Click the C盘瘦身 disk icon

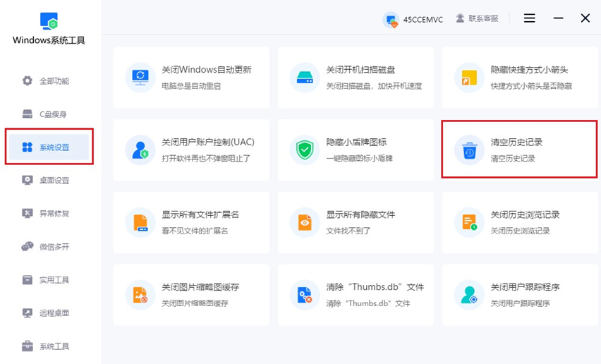28,114
